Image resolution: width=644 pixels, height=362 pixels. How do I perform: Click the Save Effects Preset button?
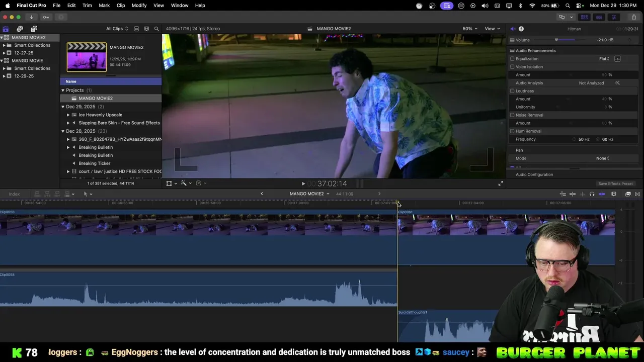coord(615,184)
